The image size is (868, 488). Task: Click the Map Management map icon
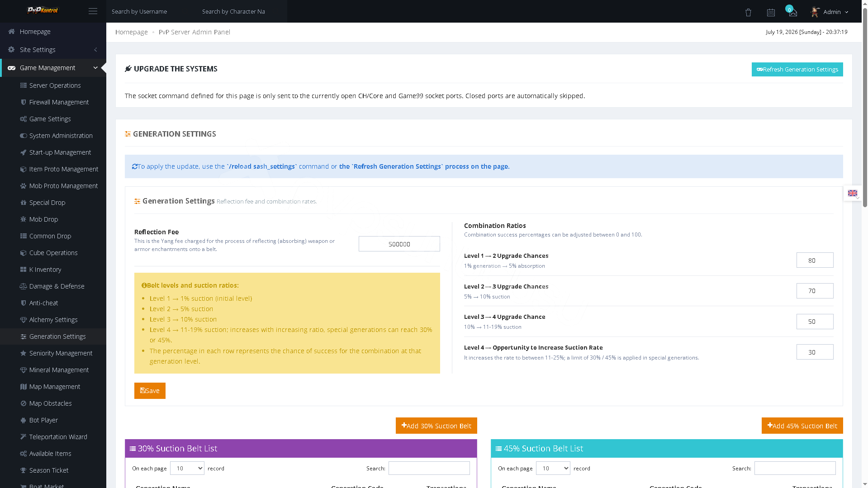pos(24,387)
